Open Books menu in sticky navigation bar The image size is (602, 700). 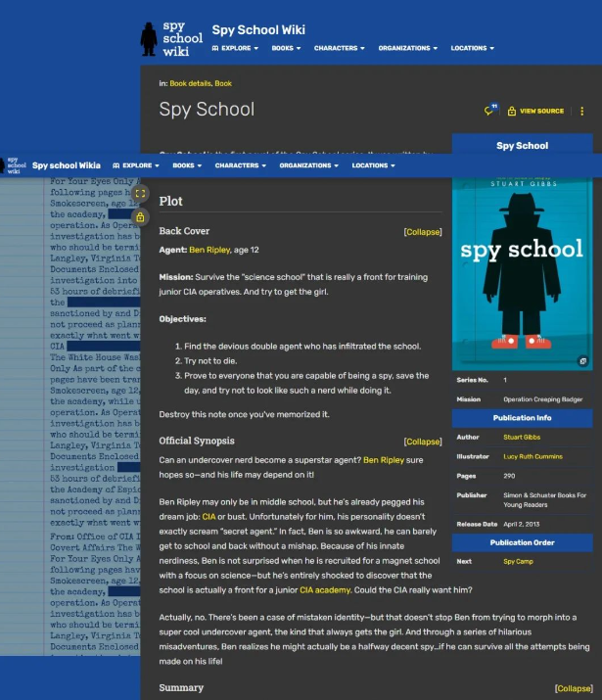point(187,165)
